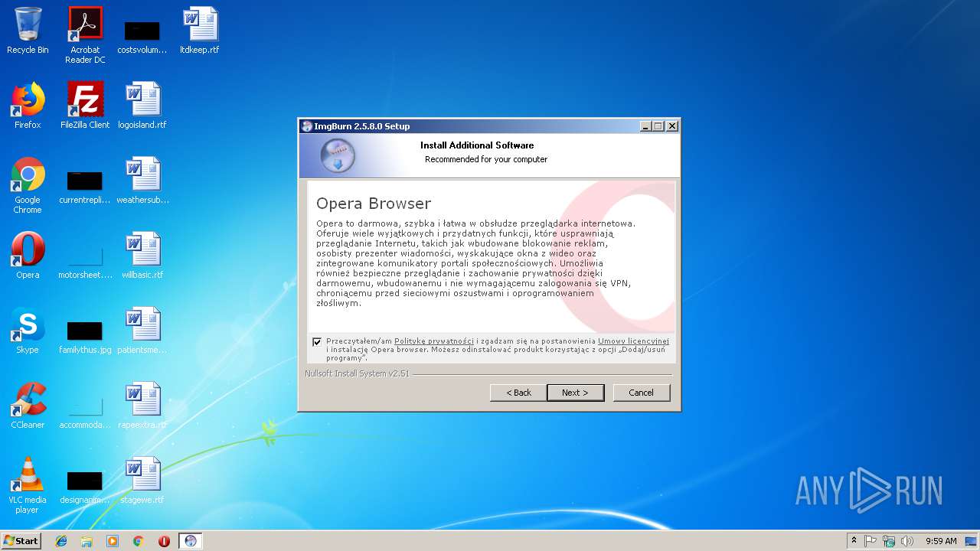Open Opera from the taskbar

click(164, 541)
